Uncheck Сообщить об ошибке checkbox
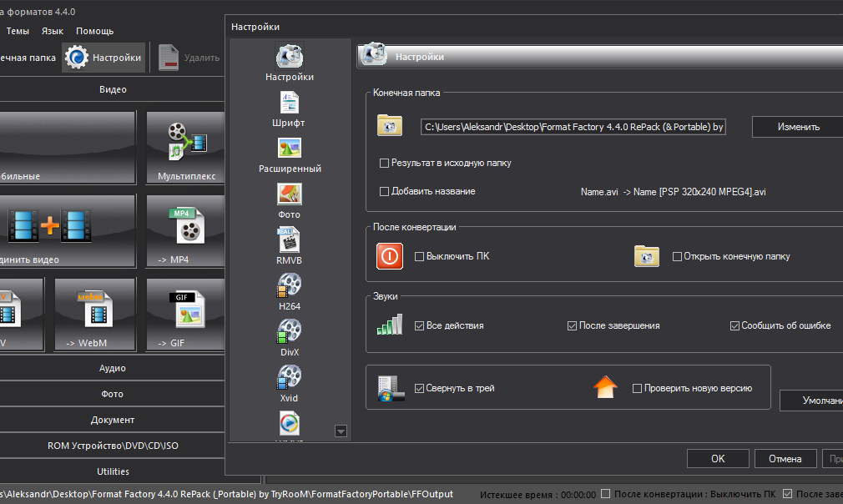The width and height of the screenshot is (843, 504). coord(734,325)
